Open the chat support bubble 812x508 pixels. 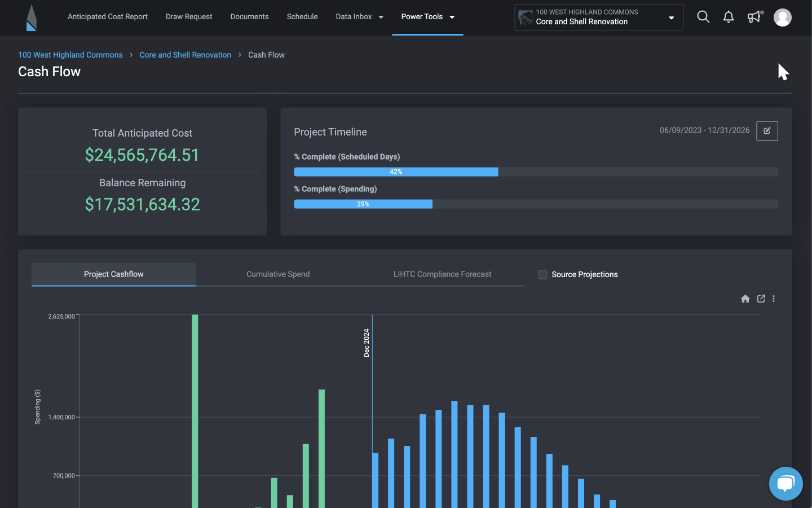click(785, 483)
